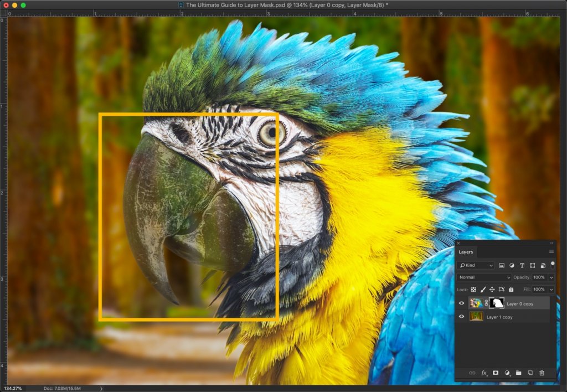The height and width of the screenshot is (392, 567).
Task: Click the Delete layer trash icon
Action: click(541, 373)
